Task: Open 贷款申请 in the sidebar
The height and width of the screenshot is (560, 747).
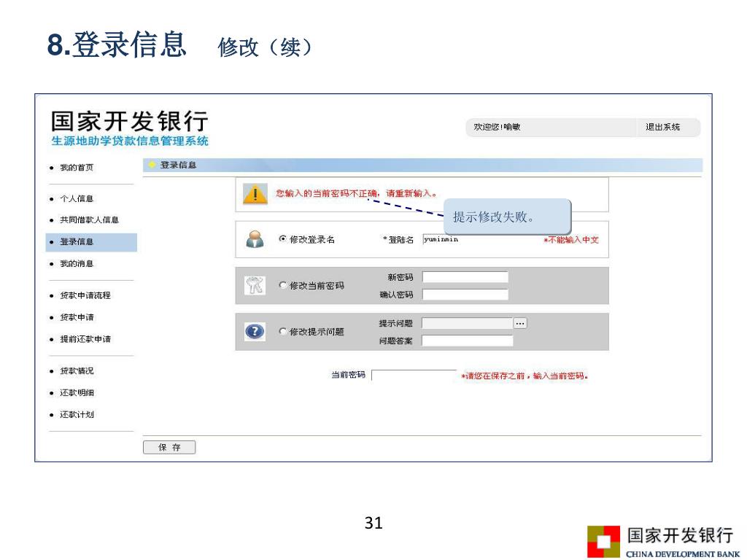Action: click(77, 317)
